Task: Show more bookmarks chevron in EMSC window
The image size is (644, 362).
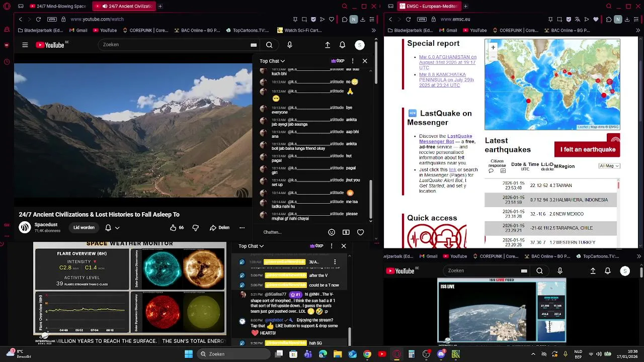Action: coord(637,30)
